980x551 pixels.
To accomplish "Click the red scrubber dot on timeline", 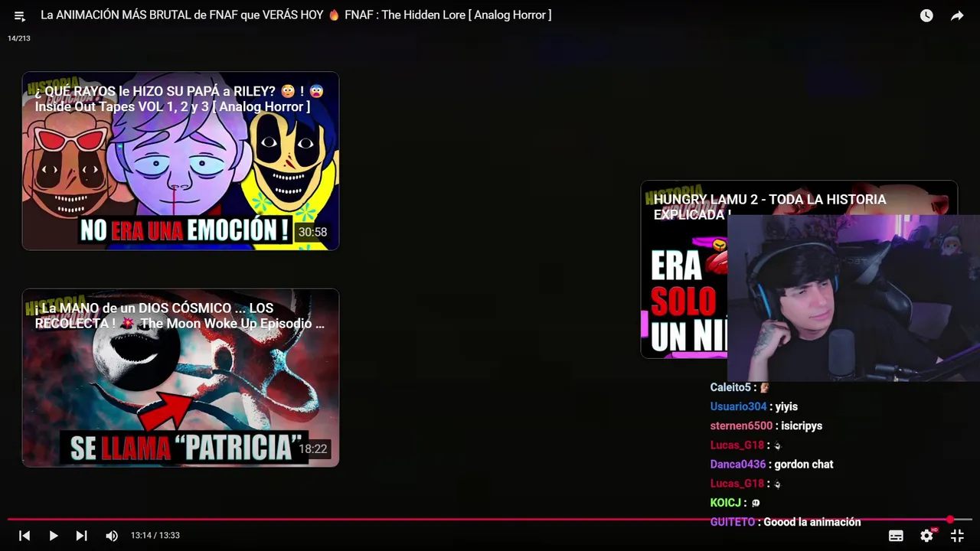I will [x=950, y=520].
